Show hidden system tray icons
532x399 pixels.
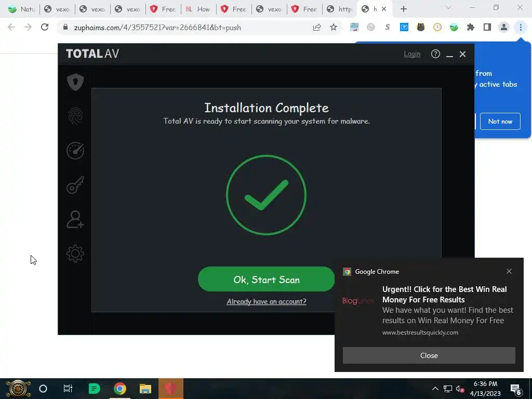point(435,389)
